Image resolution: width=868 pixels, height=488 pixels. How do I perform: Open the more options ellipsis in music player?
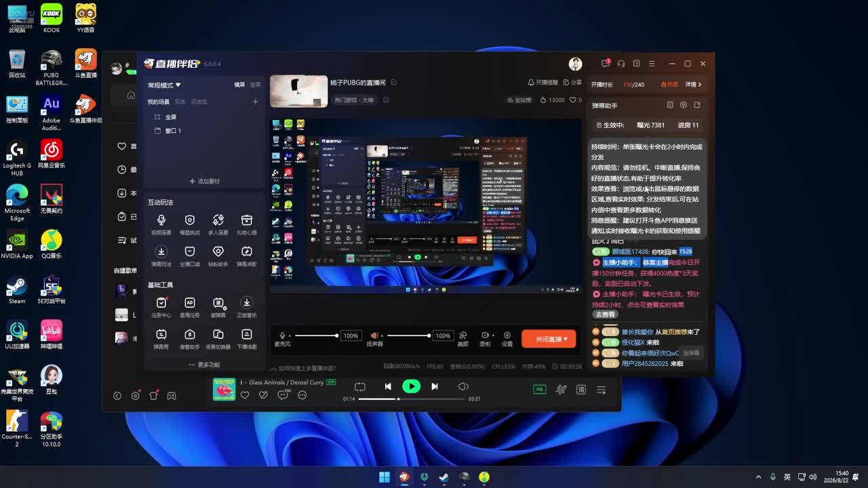302,395
